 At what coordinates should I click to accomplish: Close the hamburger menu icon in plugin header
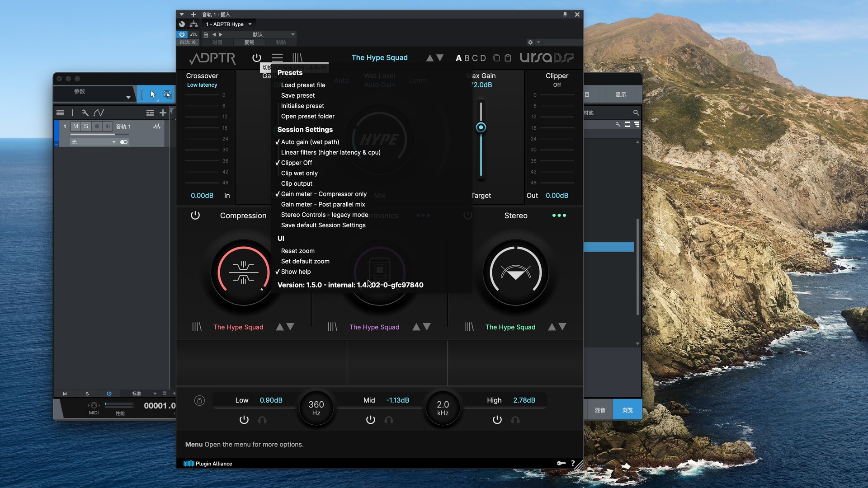(x=277, y=58)
